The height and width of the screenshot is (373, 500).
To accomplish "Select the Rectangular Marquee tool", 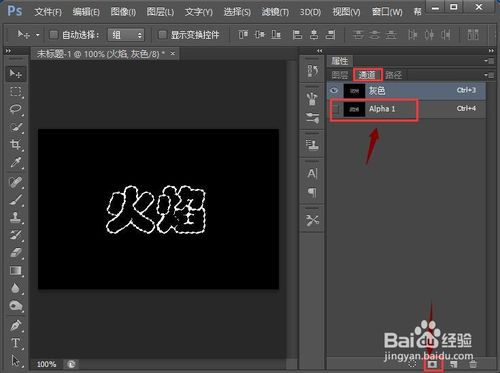I will (x=15, y=91).
